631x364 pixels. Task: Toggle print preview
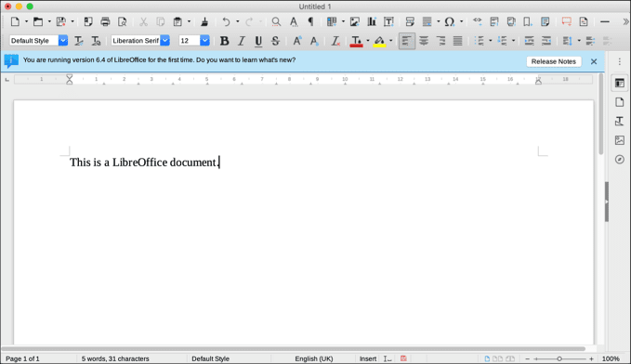(122, 21)
